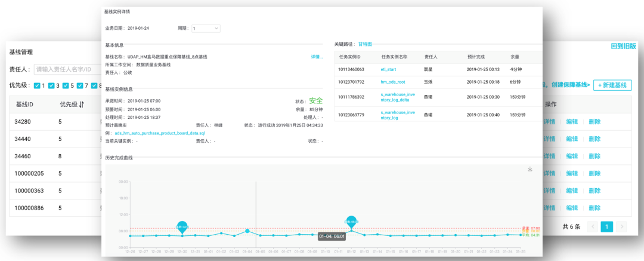Click the 12-30 minimum marker pin on chart
This screenshot has width=644, height=261.
click(x=182, y=226)
